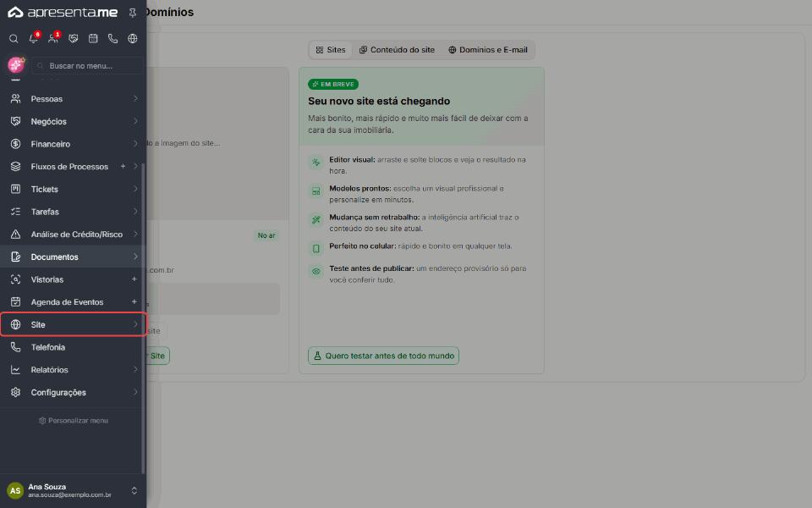Open Financeiro menu item
This screenshot has width=812, height=508.
click(73, 144)
